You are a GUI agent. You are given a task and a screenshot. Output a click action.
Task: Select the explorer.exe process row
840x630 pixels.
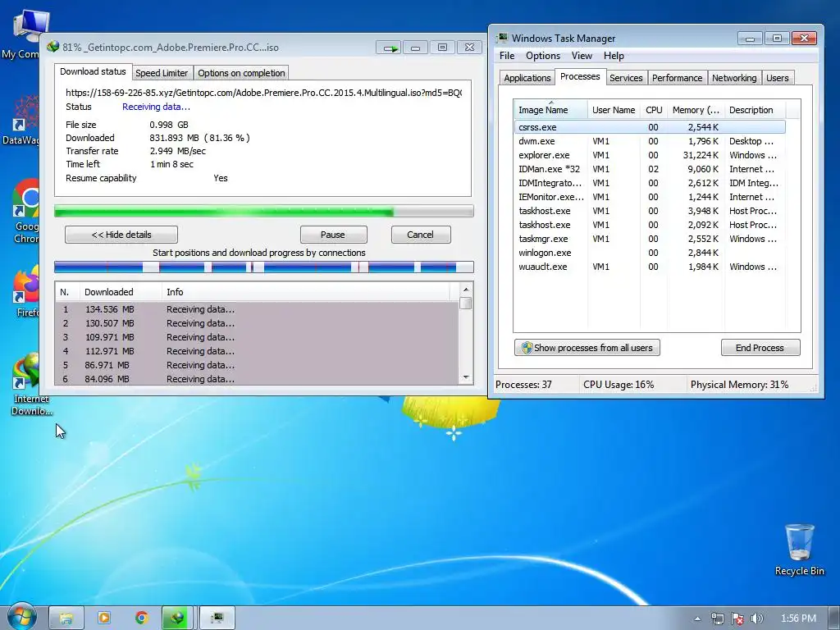coord(650,155)
